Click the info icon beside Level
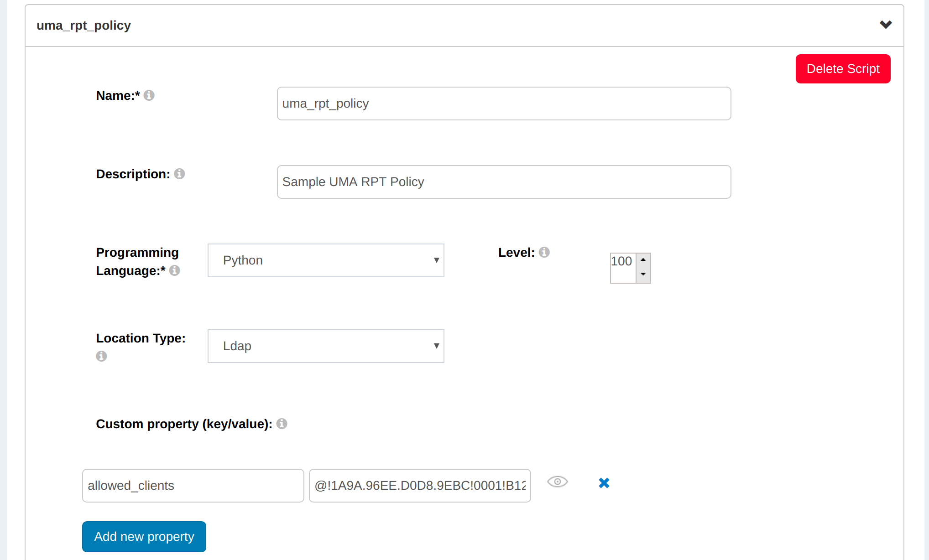The height and width of the screenshot is (560, 929). (544, 252)
